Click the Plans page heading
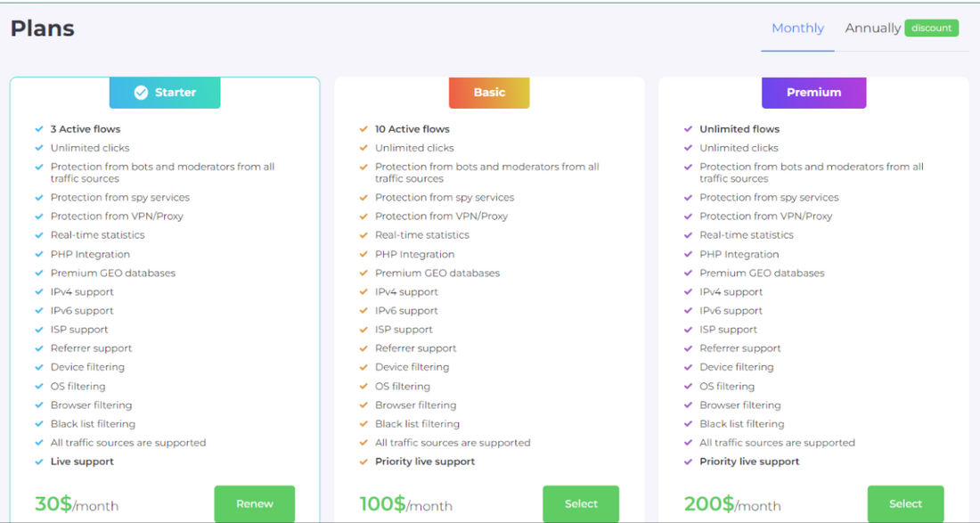 point(43,29)
